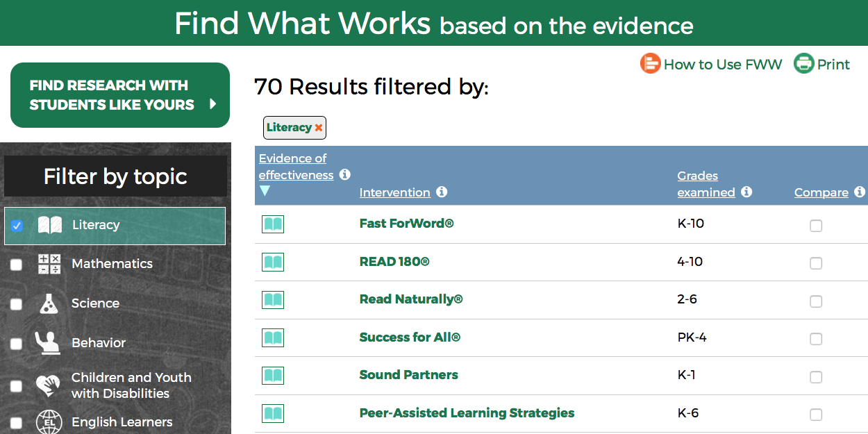
Task: Click the 70 Results filtered by heading
Action: coord(372,87)
